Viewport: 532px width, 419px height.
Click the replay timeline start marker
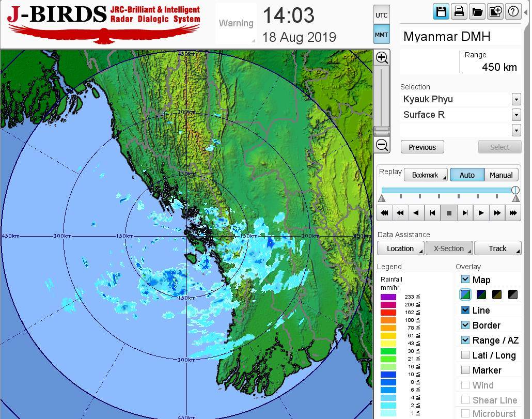[x=382, y=198]
